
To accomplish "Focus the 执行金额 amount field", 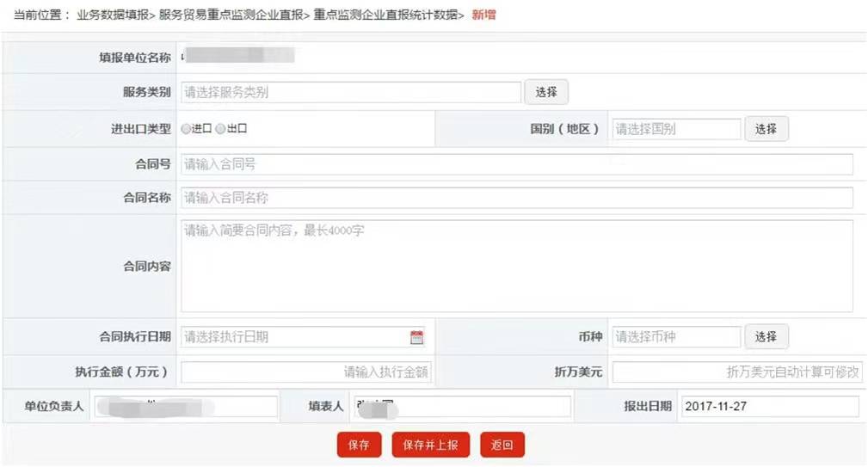I will coord(305,372).
